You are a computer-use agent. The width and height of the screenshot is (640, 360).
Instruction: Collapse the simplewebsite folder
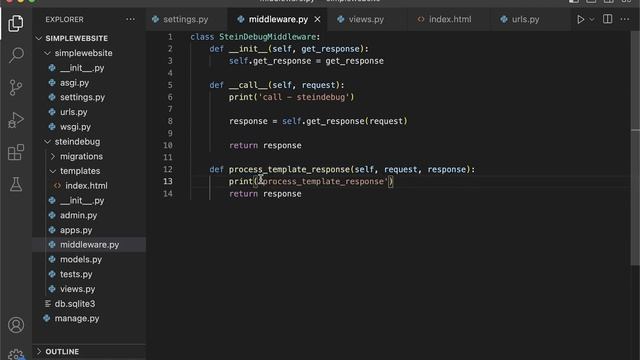click(x=83, y=53)
